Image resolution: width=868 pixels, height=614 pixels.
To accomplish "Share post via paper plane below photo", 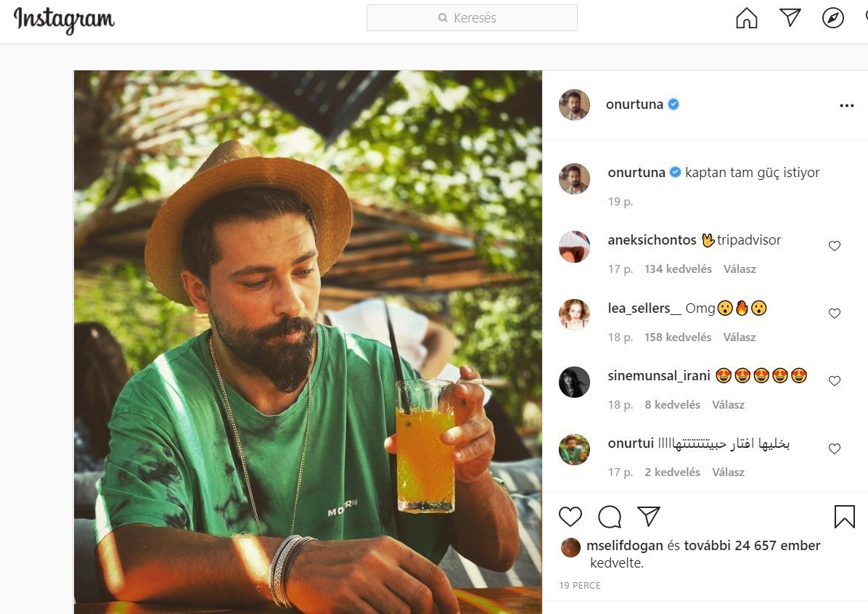I will 648,516.
